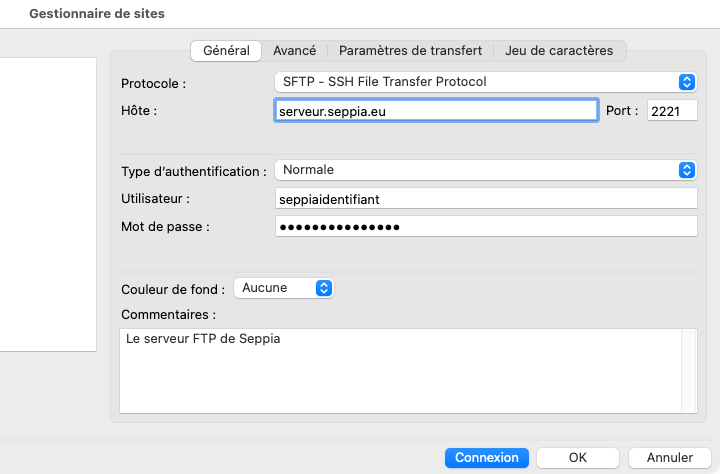Viewport: 720px width, 474px height.
Task: Click into the Mot de passe field
Action: click(485, 227)
